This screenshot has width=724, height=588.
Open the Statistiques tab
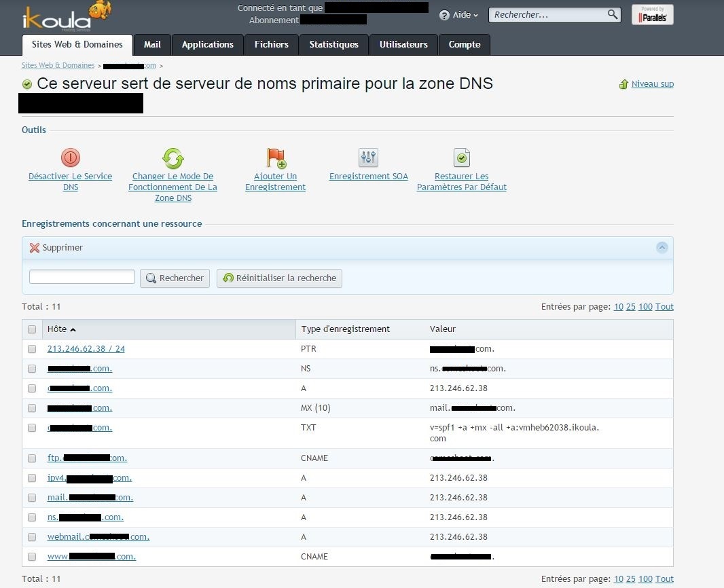click(x=333, y=44)
